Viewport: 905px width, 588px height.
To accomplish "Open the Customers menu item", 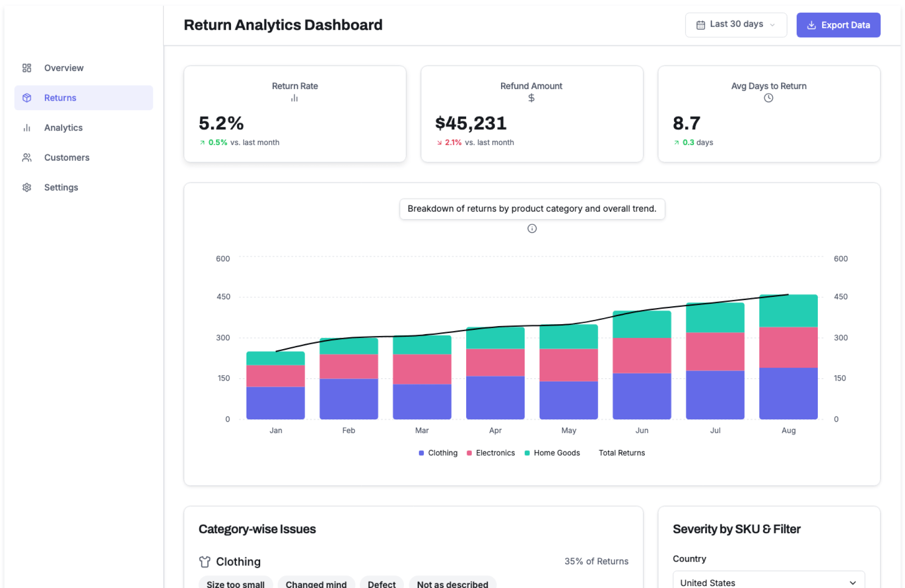I will point(66,157).
